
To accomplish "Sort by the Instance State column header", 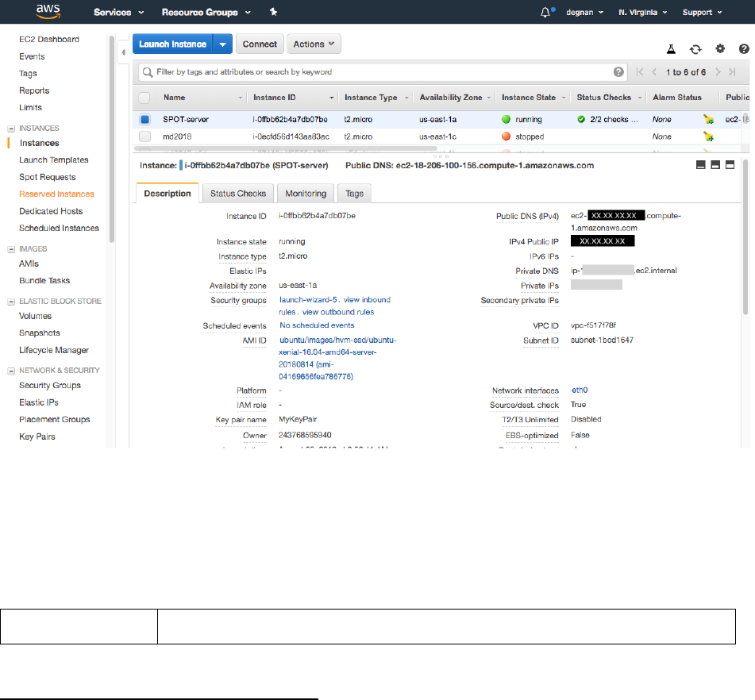I will click(x=533, y=98).
